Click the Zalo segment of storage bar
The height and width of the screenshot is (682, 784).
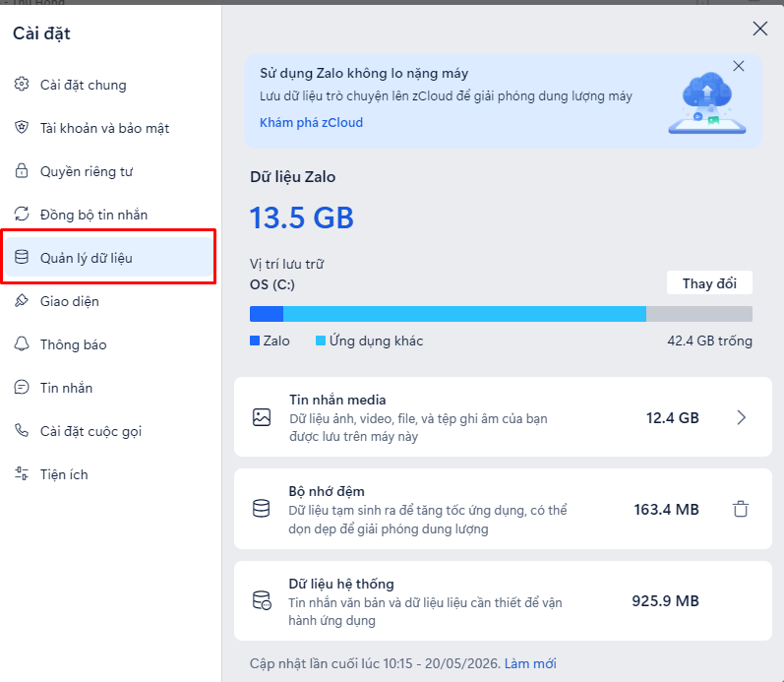click(267, 314)
